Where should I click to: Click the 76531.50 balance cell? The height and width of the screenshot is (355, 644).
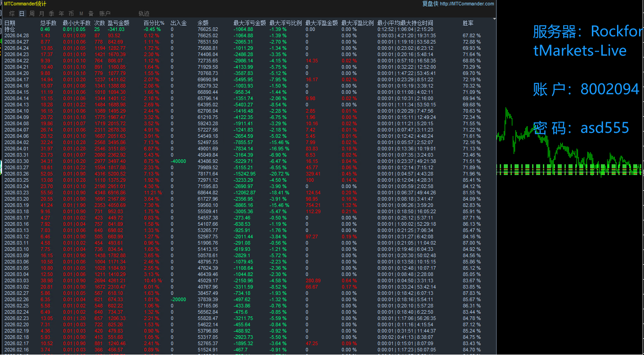208,42
